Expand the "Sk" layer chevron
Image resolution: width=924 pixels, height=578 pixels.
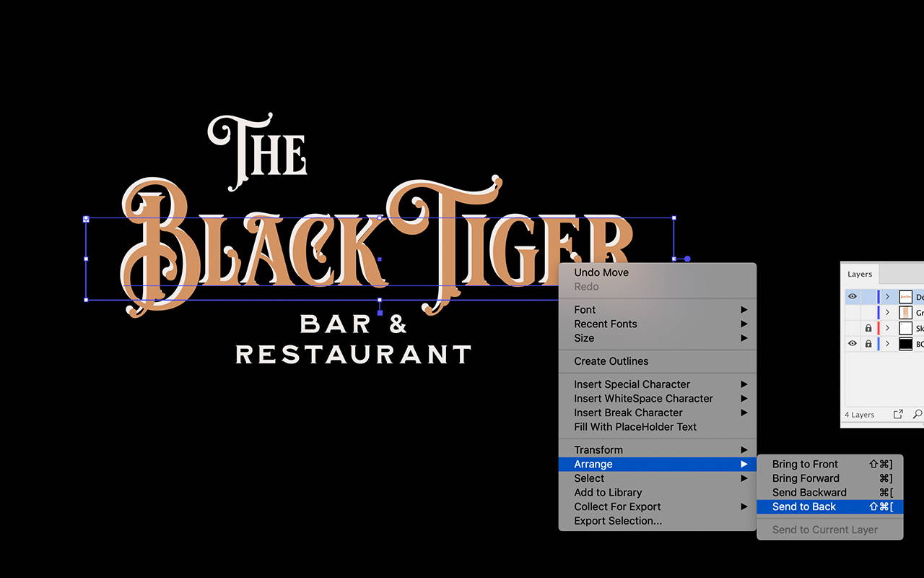[x=887, y=328]
